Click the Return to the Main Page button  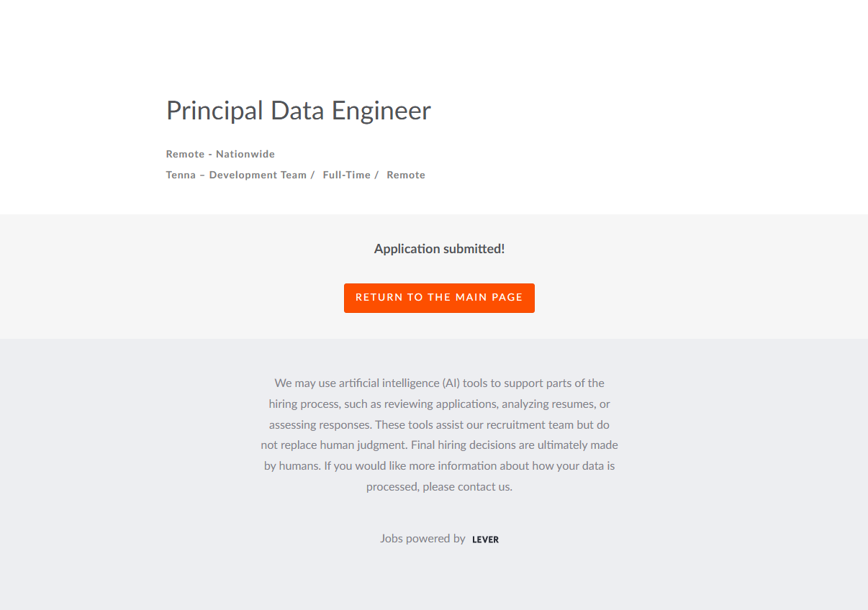pos(439,298)
